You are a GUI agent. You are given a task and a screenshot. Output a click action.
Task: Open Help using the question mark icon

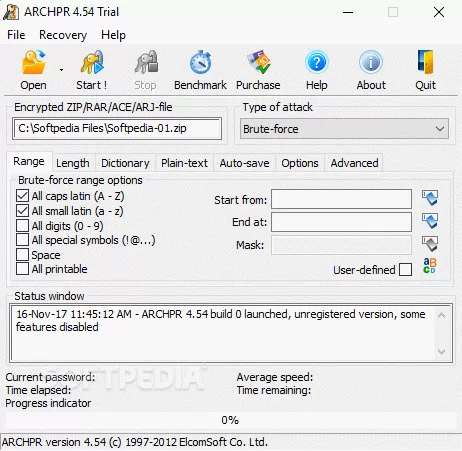click(317, 62)
